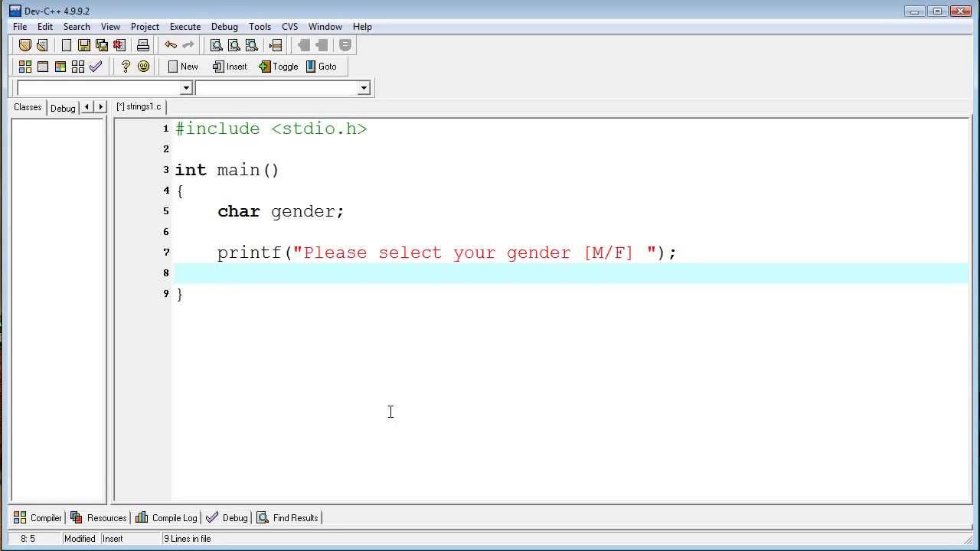This screenshot has height=551, width=980.
Task: Click the Redo arrow icon
Action: point(188,45)
